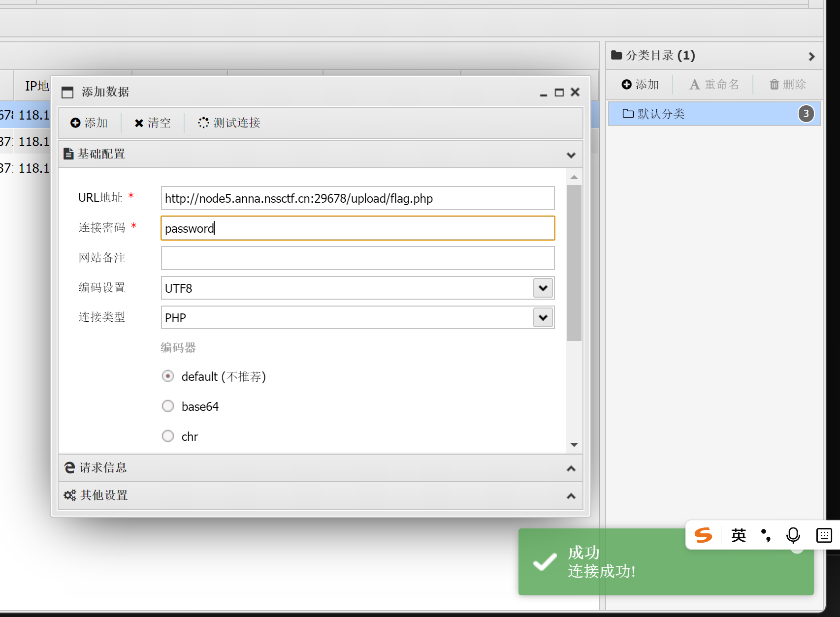Image resolution: width=840 pixels, height=617 pixels.
Task: Click the 添加 button in dialog toolbar
Action: [x=89, y=123]
